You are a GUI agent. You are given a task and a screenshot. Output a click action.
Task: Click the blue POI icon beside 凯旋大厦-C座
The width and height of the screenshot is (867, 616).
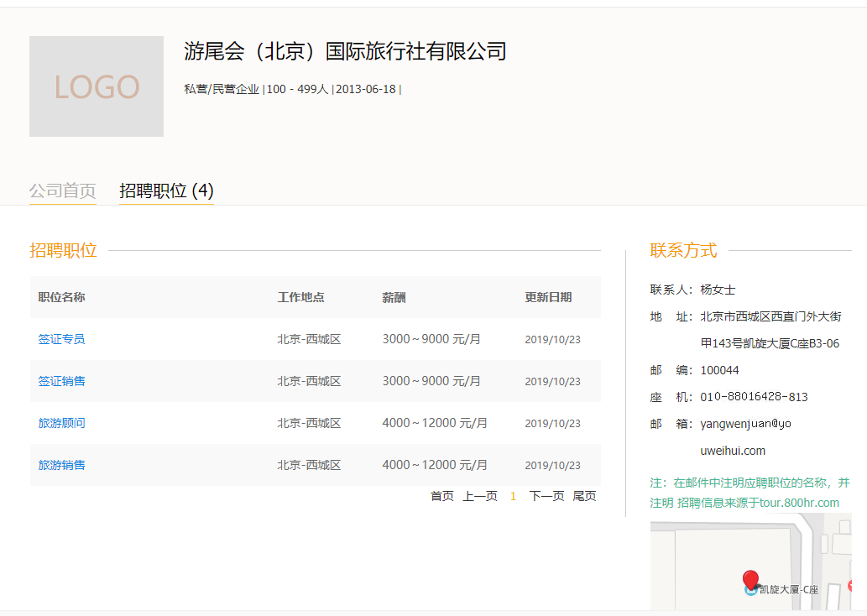point(750,590)
